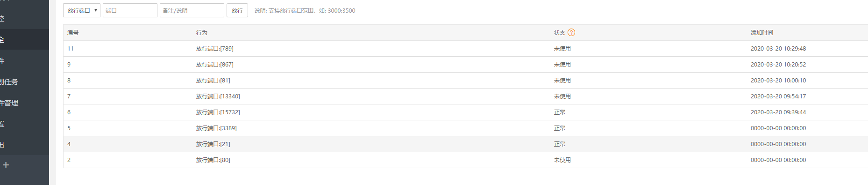Click the 放行端口:[80] row

(x=465, y=160)
